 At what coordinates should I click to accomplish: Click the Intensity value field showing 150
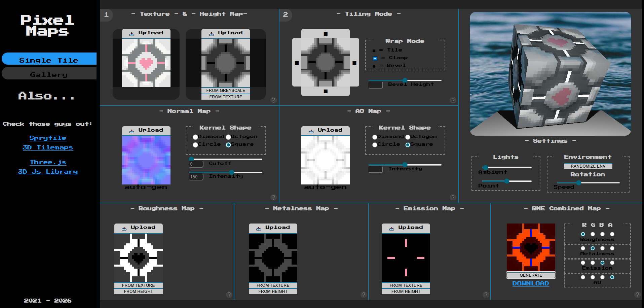(x=196, y=176)
